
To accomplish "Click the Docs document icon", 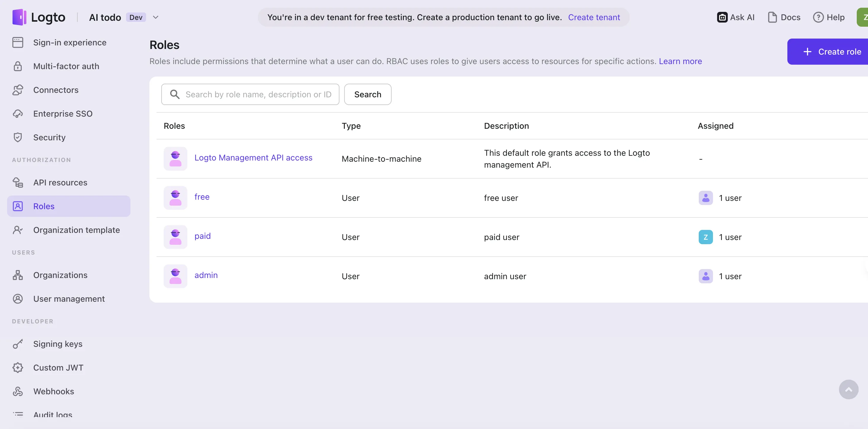I will 772,17.
